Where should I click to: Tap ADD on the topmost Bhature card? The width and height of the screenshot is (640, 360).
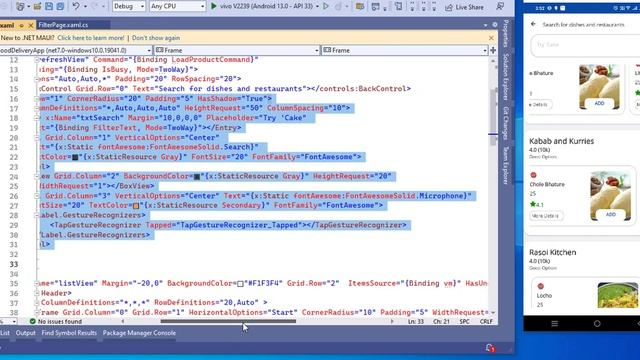click(599, 103)
